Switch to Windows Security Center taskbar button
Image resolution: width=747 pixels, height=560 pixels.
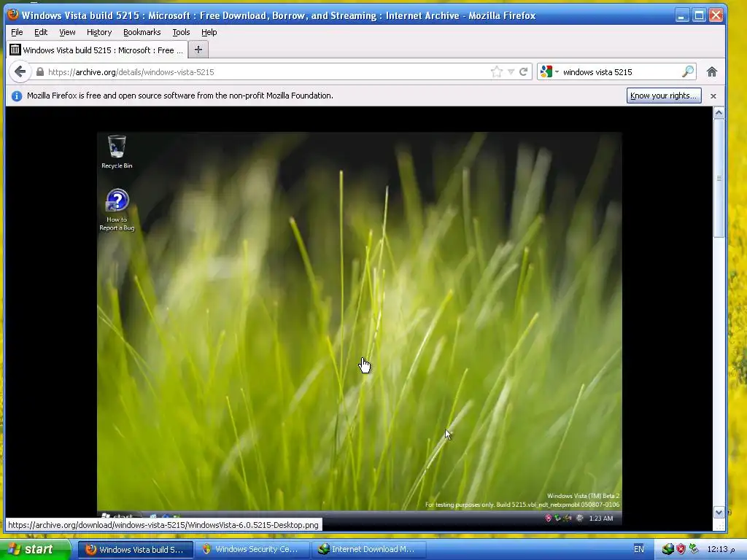tap(252, 550)
